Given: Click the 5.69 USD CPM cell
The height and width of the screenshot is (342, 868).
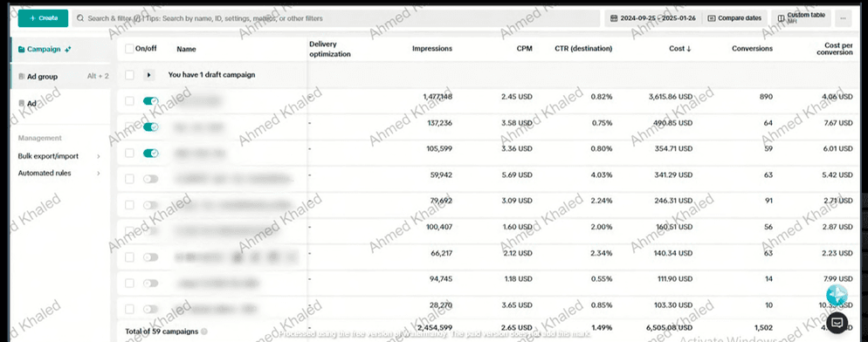Looking at the screenshot, I should click(x=516, y=174).
